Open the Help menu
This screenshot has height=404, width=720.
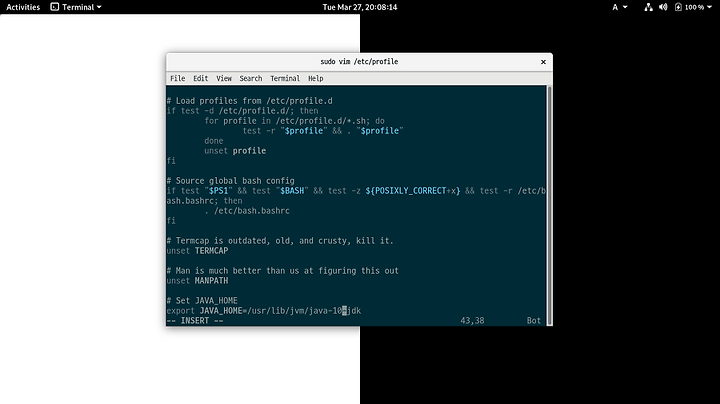click(x=315, y=79)
